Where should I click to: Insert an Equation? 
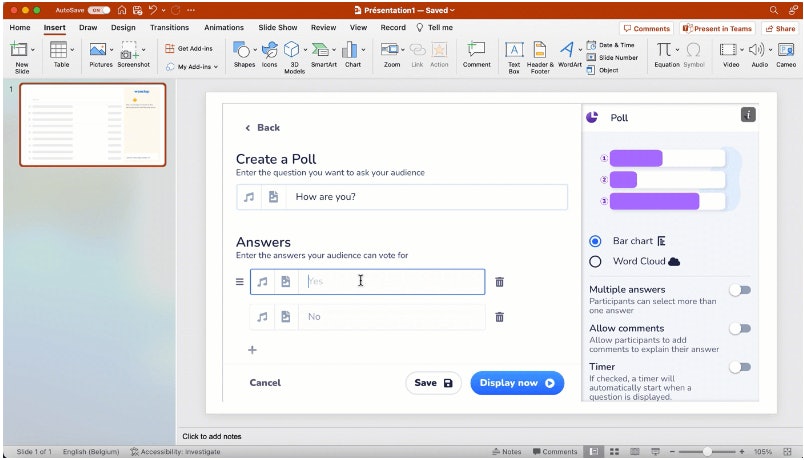(x=665, y=54)
